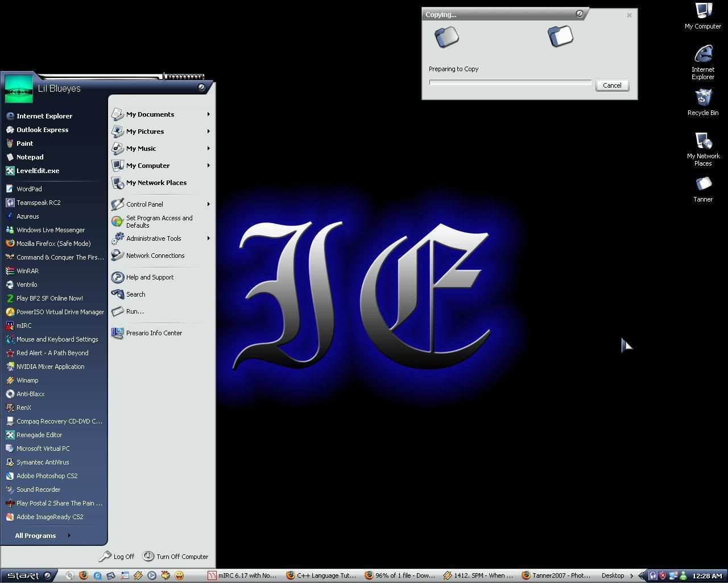This screenshot has height=584, width=728.
Task: Expand hidden system tray icons
Action: pos(642,575)
